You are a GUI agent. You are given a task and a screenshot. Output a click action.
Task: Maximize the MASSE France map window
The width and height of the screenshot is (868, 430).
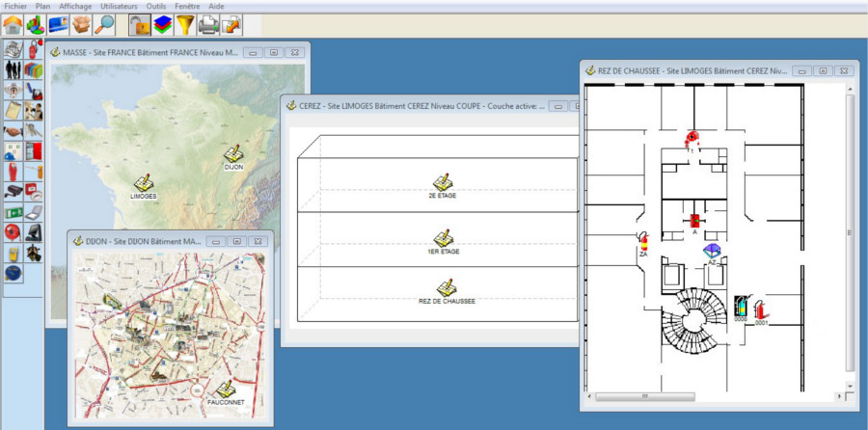(274, 52)
